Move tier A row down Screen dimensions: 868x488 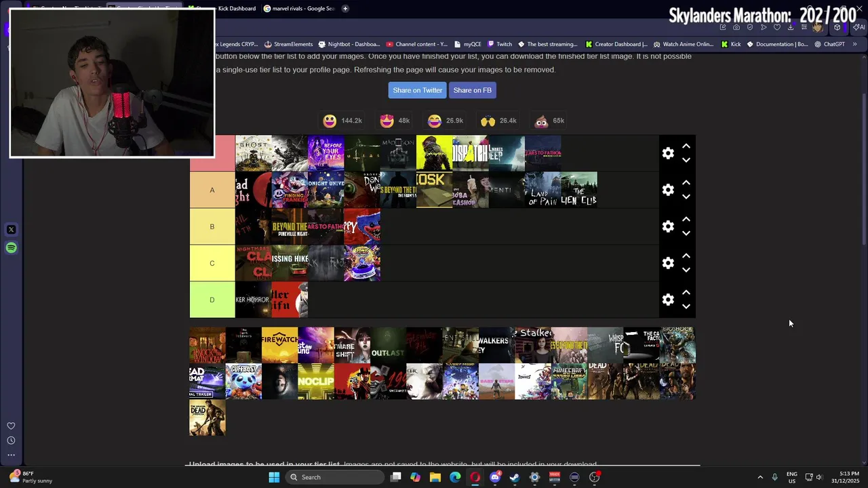[x=686, y=197]
